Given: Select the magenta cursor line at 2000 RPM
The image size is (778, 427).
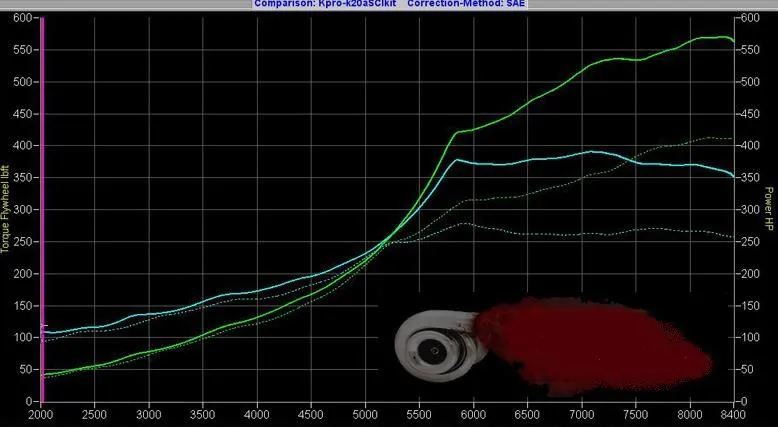Looking at the screenshot, I should click(42, 209).
